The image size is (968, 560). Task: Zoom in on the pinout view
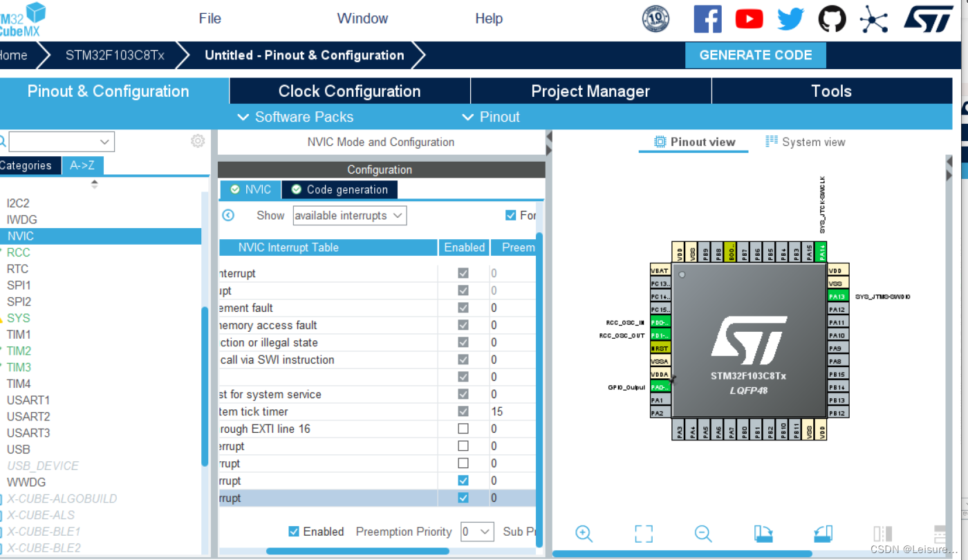pos(584,533)
